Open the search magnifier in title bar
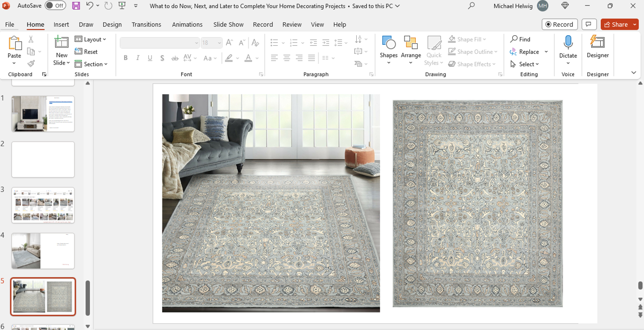Screen dimensions: 644x330 point(471,6)
